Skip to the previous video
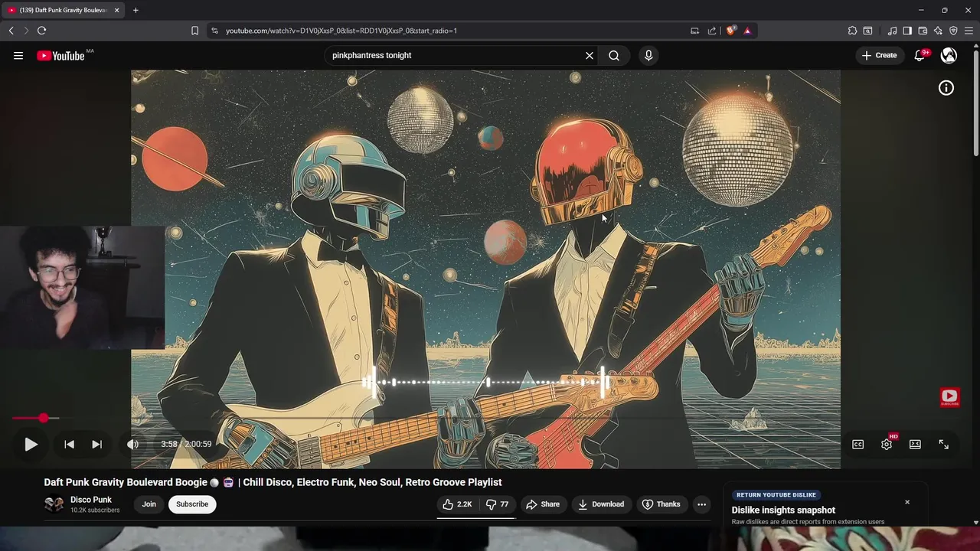 pyautogui.click(x=69, y=444)
